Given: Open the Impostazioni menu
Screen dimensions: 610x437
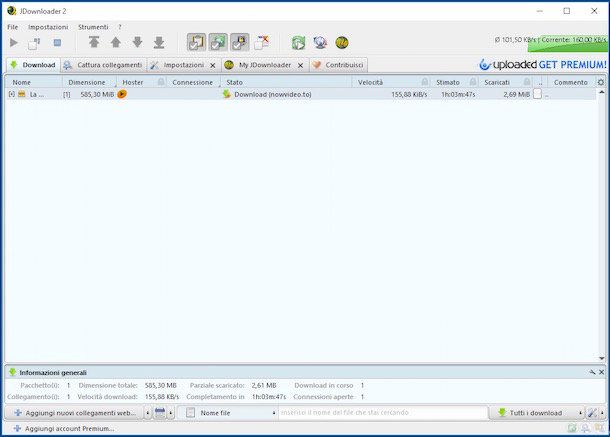Looking at the screenshot, I should [x=48, y=27].
